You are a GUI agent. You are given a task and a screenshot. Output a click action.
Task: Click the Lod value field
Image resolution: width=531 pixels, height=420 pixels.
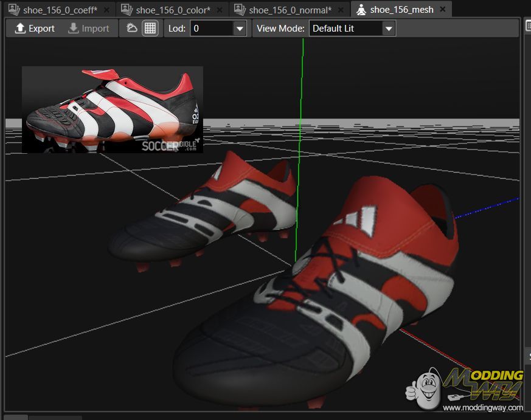pos(211,29)
